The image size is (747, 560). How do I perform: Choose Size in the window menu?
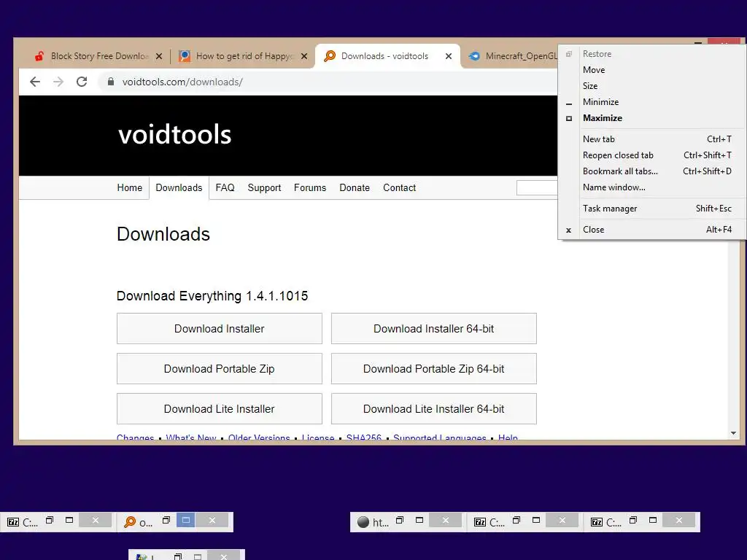(x=652, y=86)
